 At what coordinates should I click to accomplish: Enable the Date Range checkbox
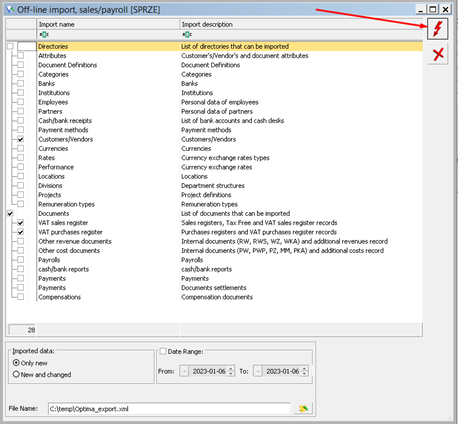click(x=163, y=351)
